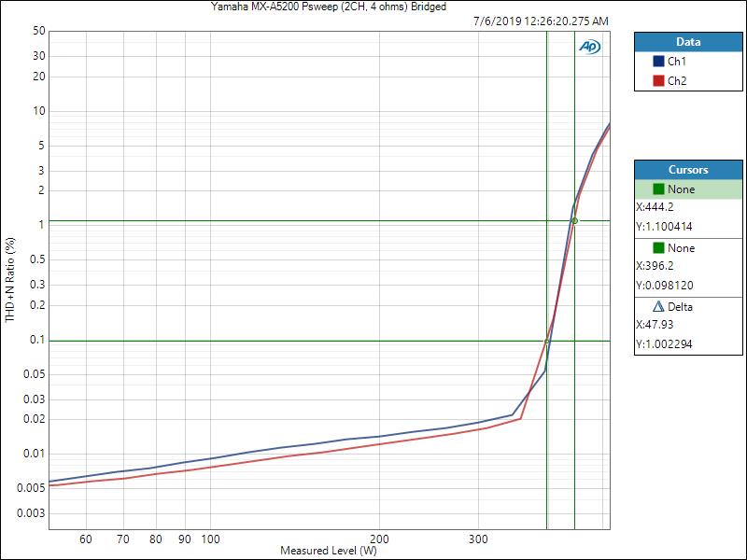Click the Delta triangle icon
This screenshot has width=747, height=560.
[x=658, y=307]
